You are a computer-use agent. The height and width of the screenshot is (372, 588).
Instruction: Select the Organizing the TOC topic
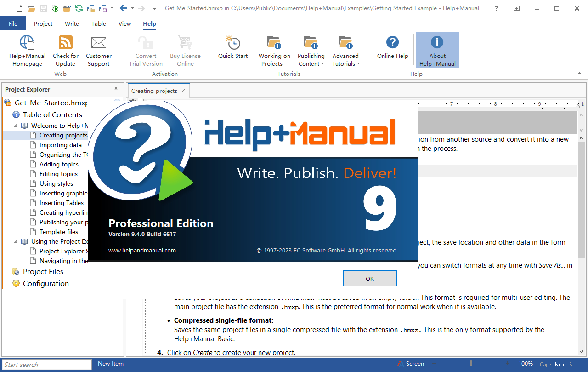(x=63, y=155)
